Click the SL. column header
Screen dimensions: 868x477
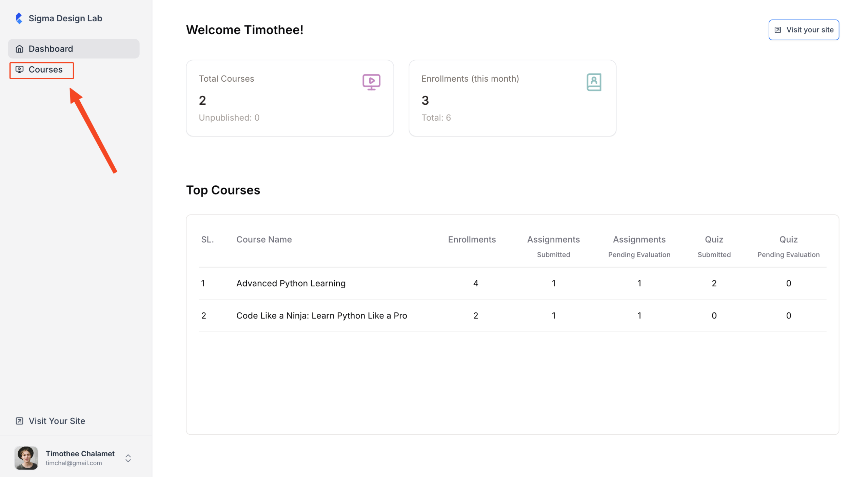tap(207, 239)
